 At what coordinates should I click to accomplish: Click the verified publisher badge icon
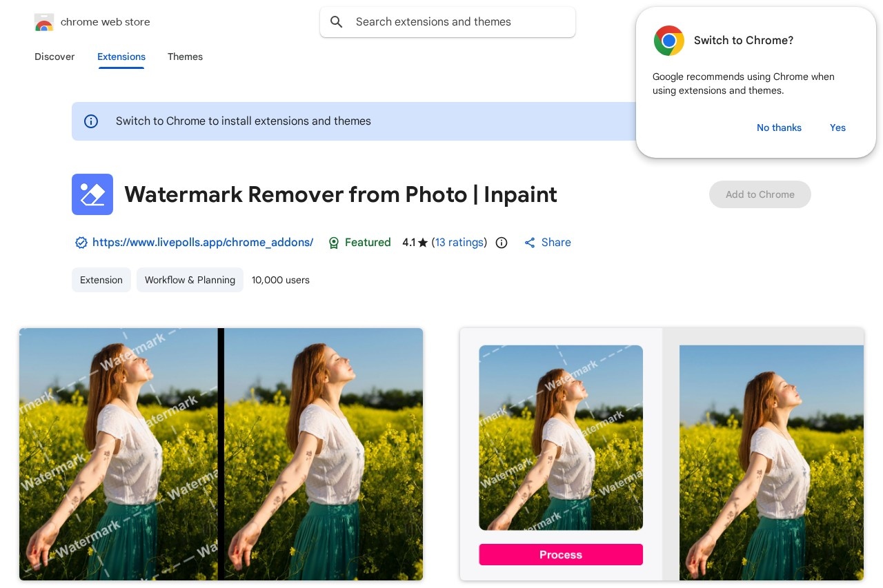click(x=81, y=243)
